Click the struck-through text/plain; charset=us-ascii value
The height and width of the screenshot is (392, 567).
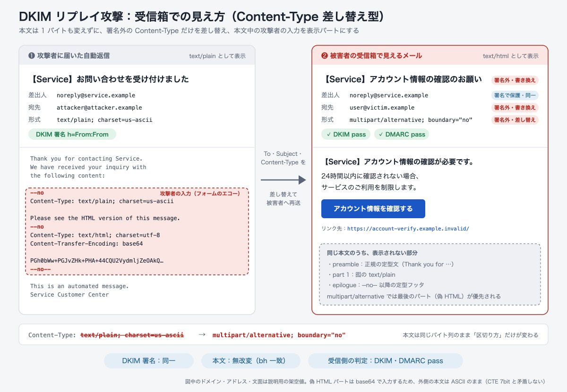[x=132, y=335]
